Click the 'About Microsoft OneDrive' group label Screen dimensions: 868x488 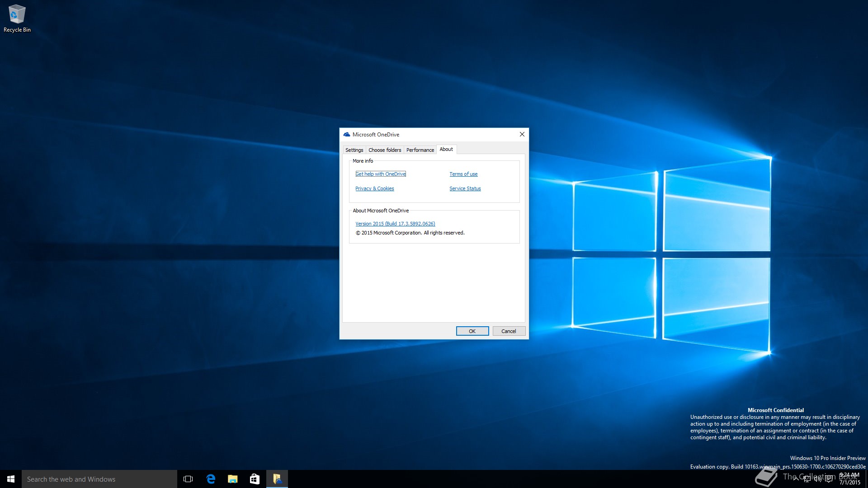click(381, 211)
